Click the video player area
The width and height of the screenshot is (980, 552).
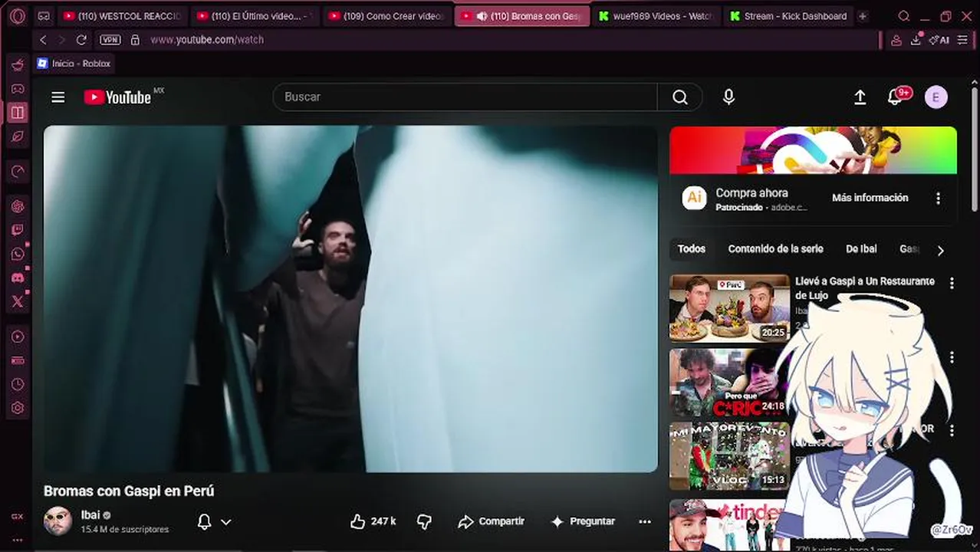[350, 299]
